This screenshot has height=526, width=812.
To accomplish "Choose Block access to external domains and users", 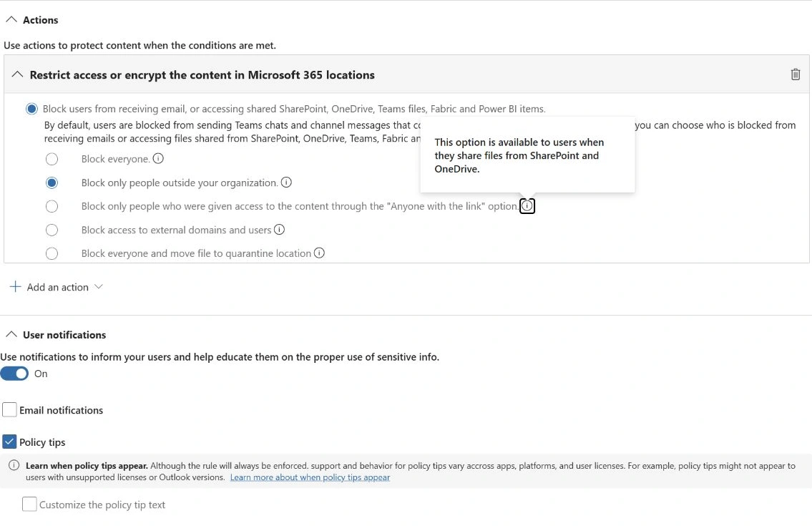I will [52, 230].
